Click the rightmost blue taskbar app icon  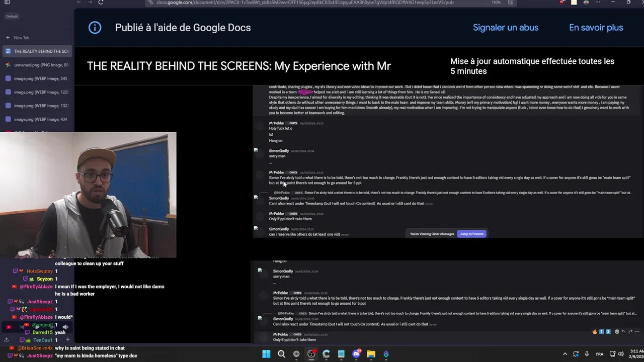(386, 354)
